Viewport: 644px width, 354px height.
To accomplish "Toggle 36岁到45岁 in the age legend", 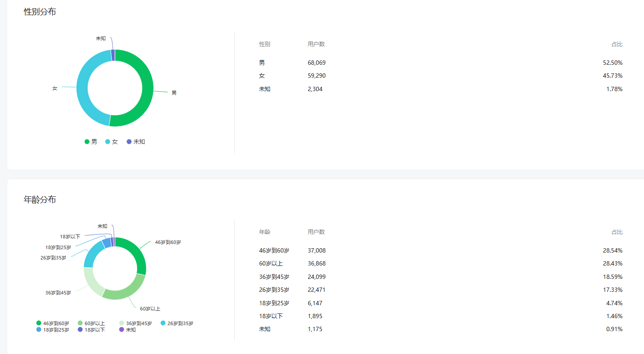I will 136,323.
